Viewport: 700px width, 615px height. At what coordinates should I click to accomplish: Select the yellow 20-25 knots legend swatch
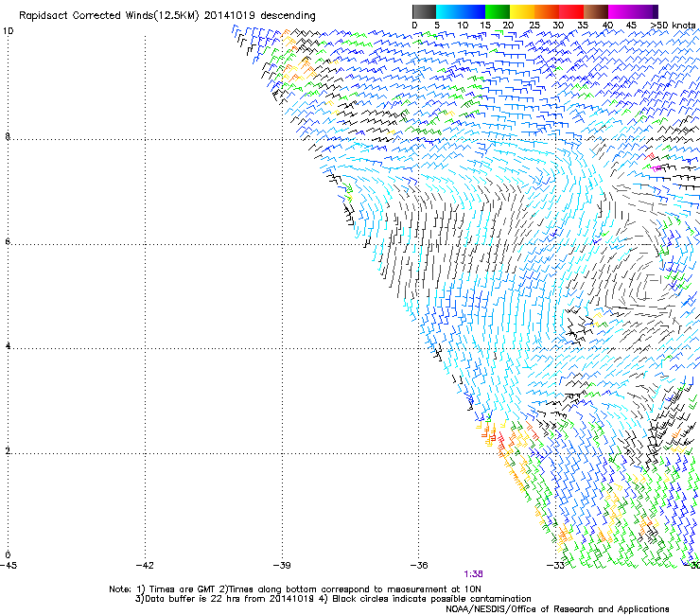tap(522, 11)
